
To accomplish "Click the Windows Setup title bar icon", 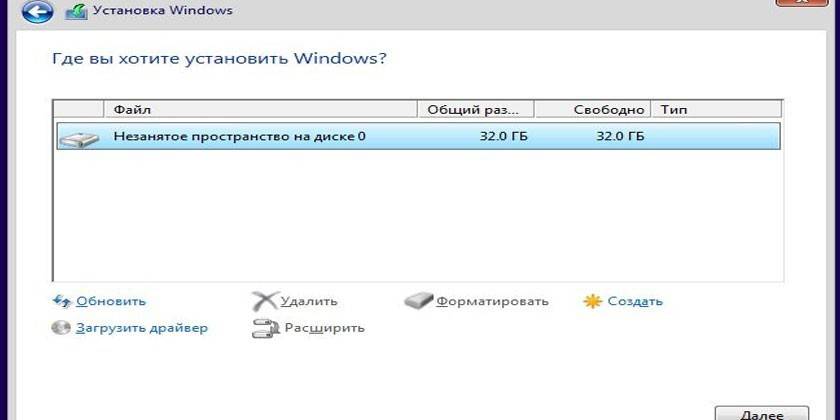I will pyautogui.click(x=76, y=13).
